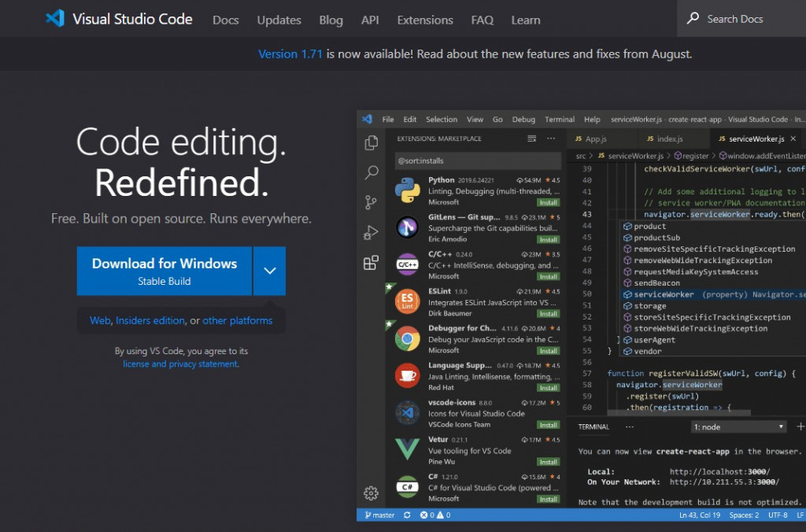806x532 pixels.
Task: Click the Debugger for Chrome extension icon
Action: [407, 338]
